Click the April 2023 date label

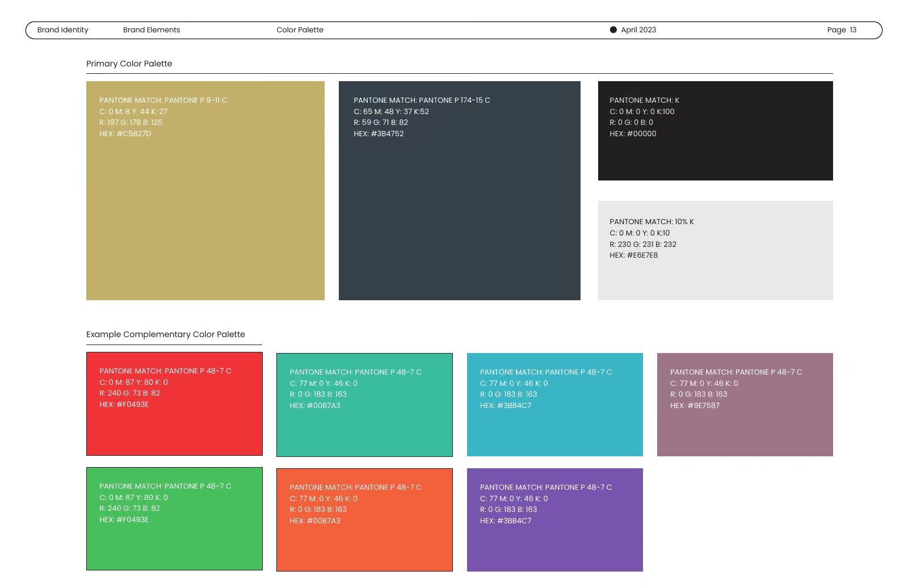pos(638,30)
